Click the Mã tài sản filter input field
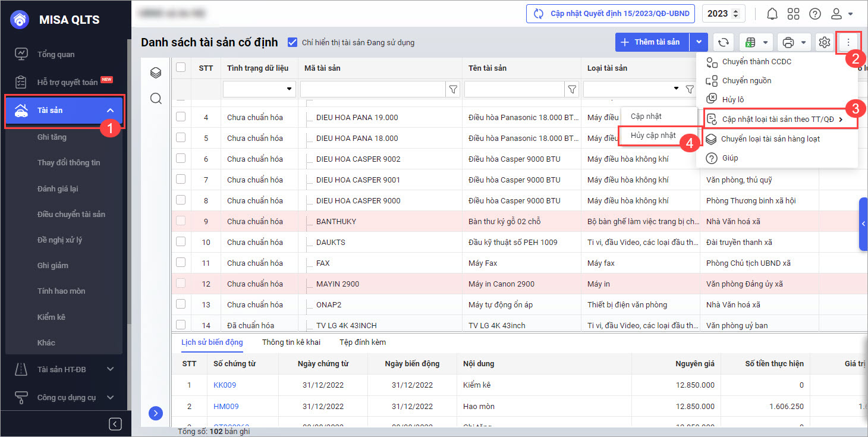 pyautogui.click(x=373, y=89)
